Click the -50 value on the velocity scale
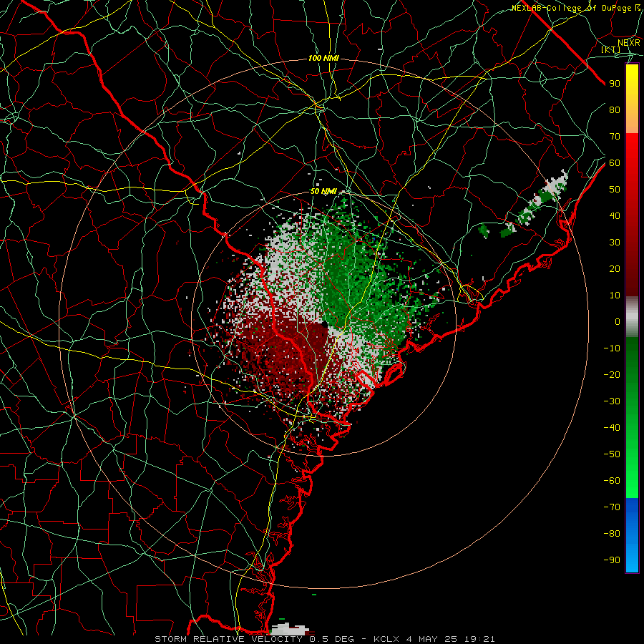 tap(612, 454)
